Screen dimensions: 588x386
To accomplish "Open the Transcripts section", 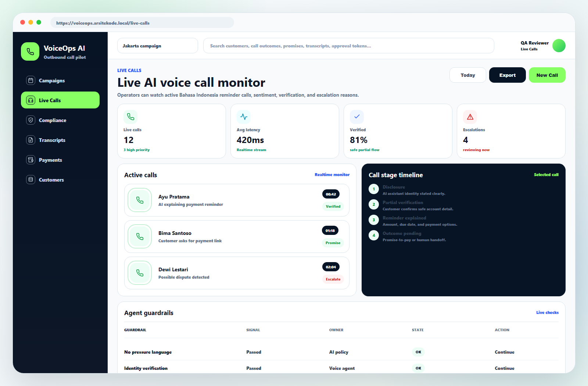I will (x=60, y=140).
